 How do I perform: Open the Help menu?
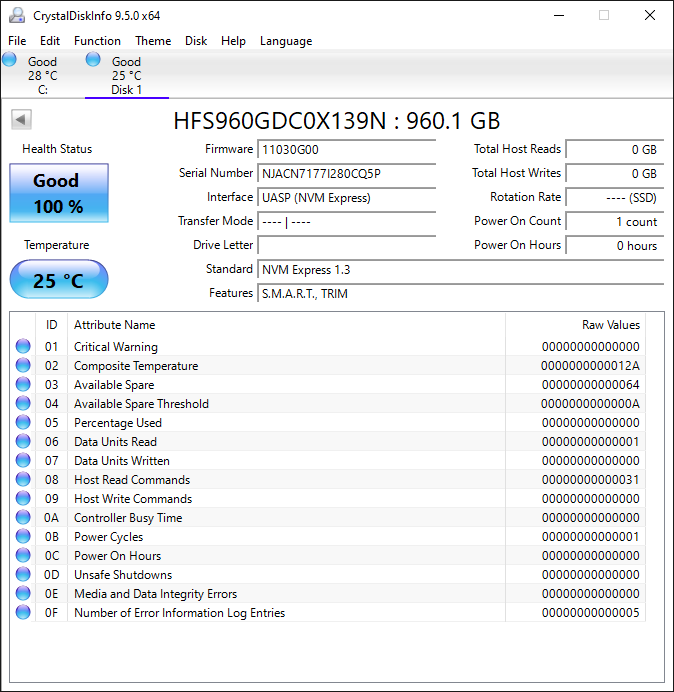tap(233, 41)
